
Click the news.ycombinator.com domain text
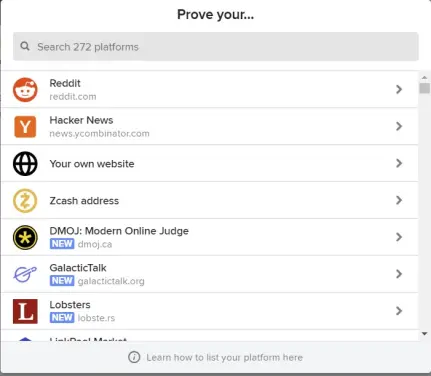(x=99, y=134)
